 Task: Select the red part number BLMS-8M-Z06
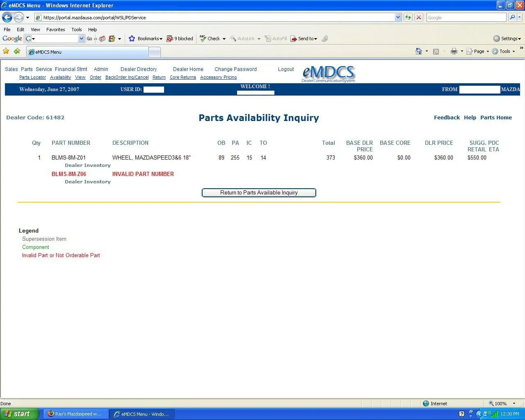coord(69,174)
